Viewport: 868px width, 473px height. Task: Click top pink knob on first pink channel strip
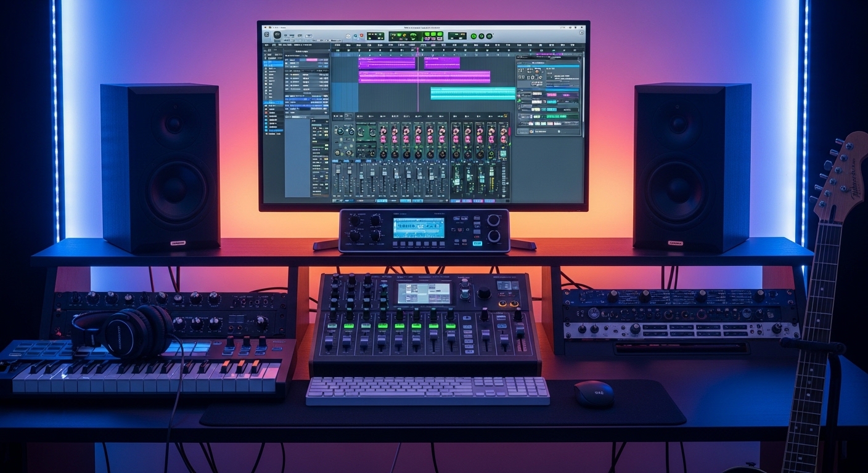point(383,131)
